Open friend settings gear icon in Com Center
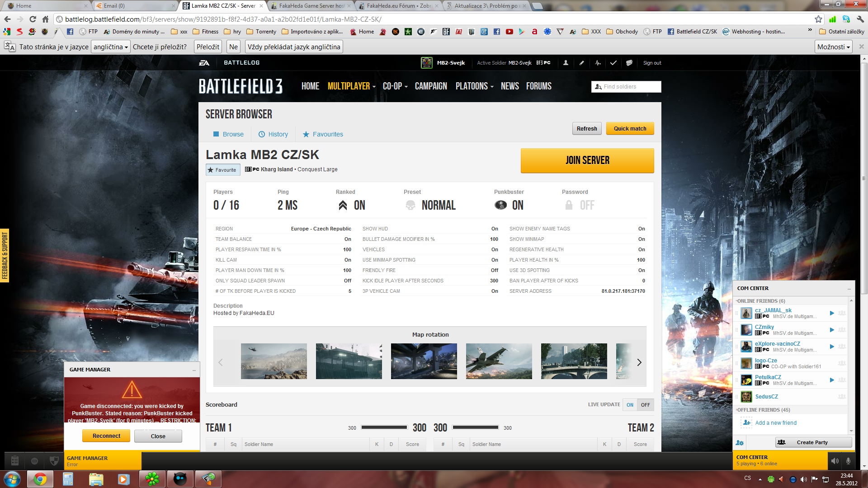 (x=740, y=442)
